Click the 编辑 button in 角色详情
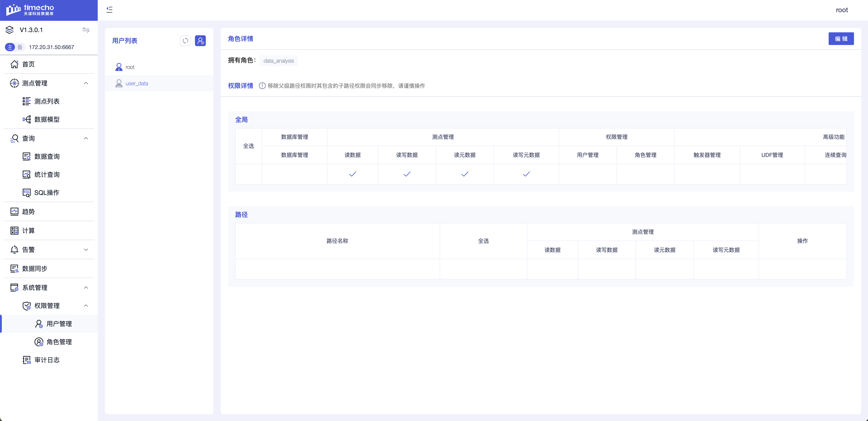 point(841,39)
